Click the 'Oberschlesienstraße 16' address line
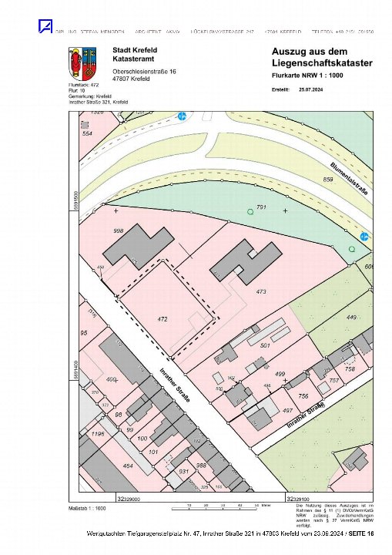 click(x=144, y=72)
